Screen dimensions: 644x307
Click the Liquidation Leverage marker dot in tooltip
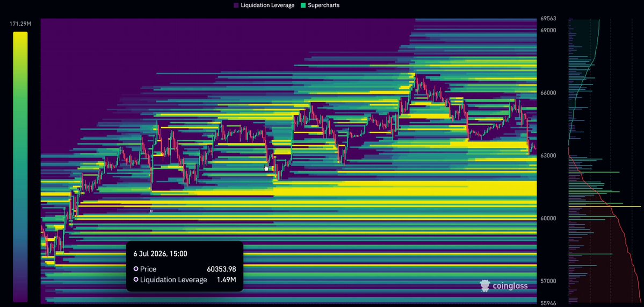pyautogui.click(x=136, y=280)
